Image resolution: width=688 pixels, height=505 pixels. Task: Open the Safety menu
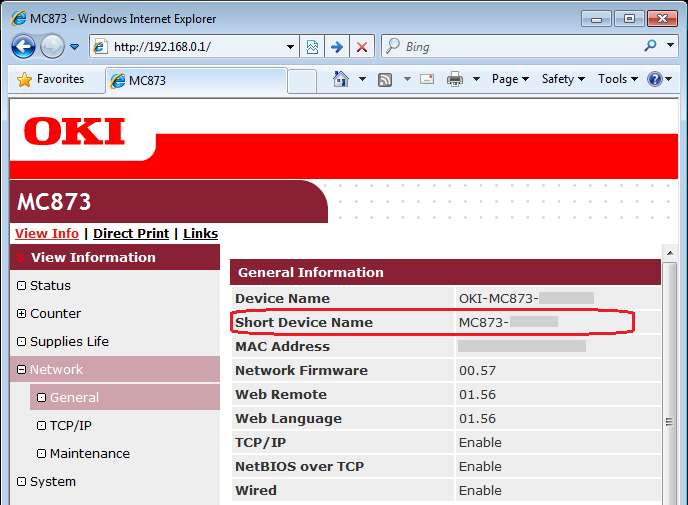coord(563,79)
